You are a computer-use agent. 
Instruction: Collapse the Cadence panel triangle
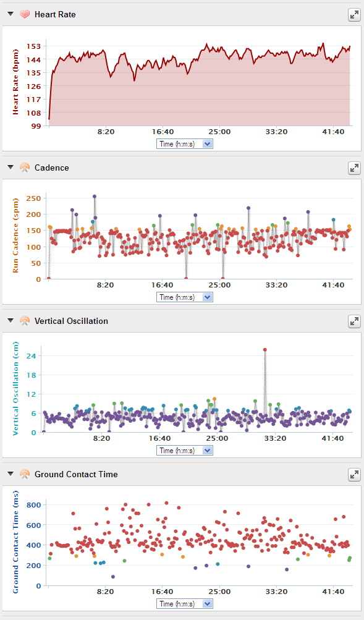(x=11, y=168)
